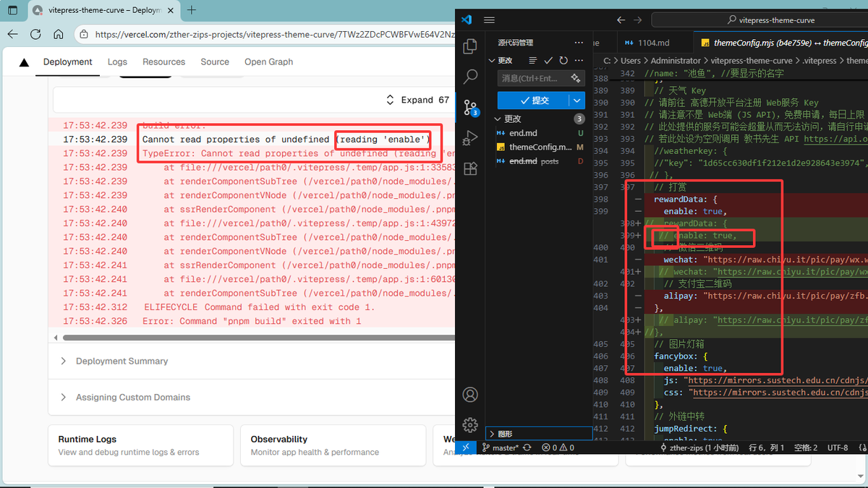Click 空格: 2 indentation in status bar
The width and height of the screenshot is (868, 488).
pyautogui.click(x=805, y=448)
